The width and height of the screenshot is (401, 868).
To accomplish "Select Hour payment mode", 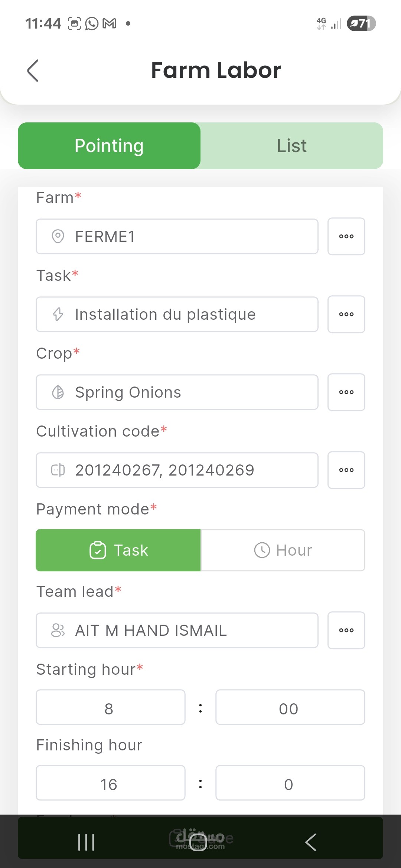I will (x=283, y=550).
